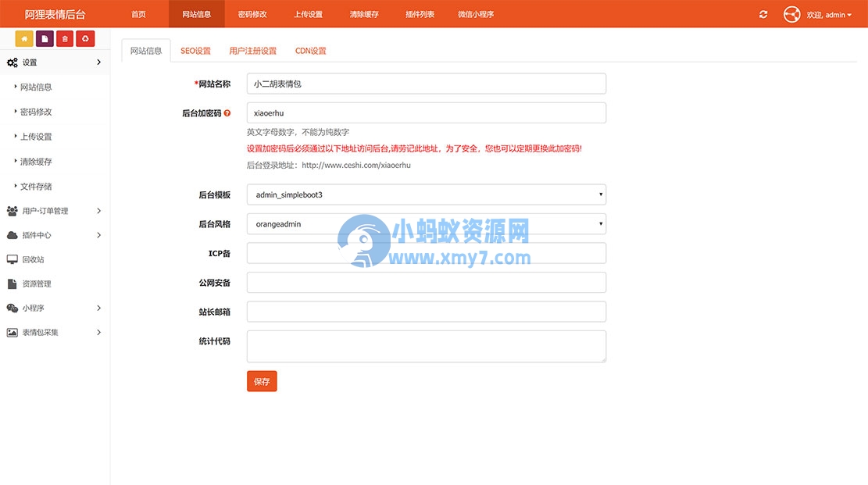The width and height of the screenshot is (868, 485).
Task: Click the orange cloud shortcut icon
Action: 85,37
